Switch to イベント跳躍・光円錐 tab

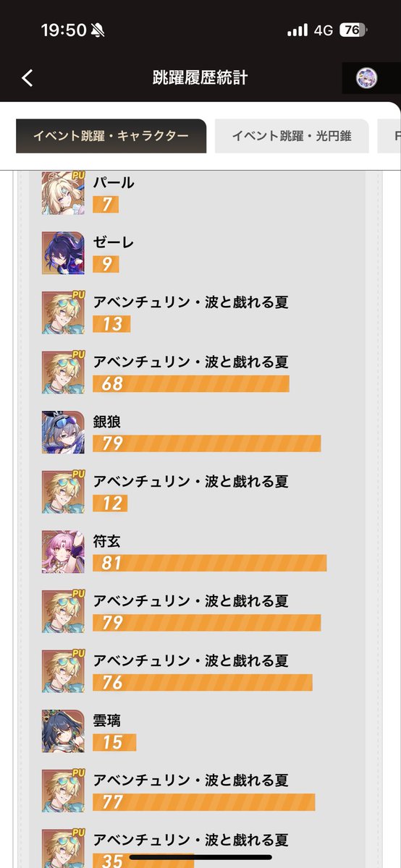tap(292, 136)
